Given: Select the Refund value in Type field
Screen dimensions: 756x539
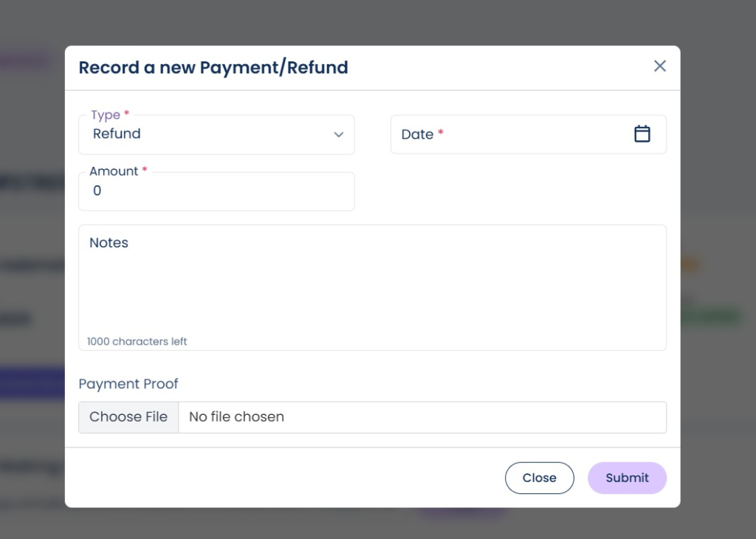Looking at the screenshot, I should [x=117, y=134].
